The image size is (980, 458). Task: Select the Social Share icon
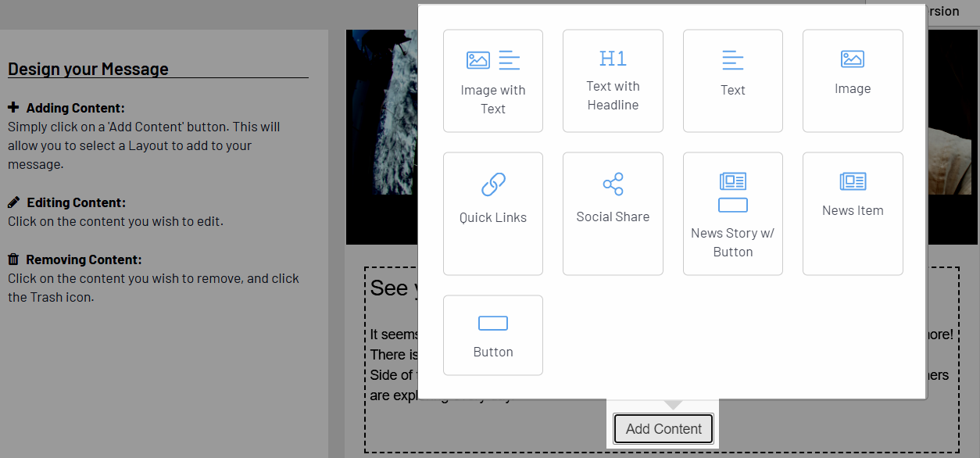613,184
